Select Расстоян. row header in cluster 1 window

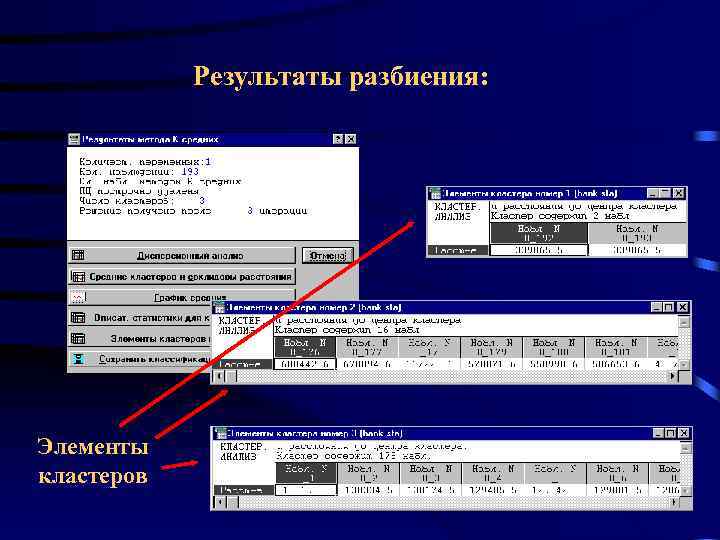point(457,250)
